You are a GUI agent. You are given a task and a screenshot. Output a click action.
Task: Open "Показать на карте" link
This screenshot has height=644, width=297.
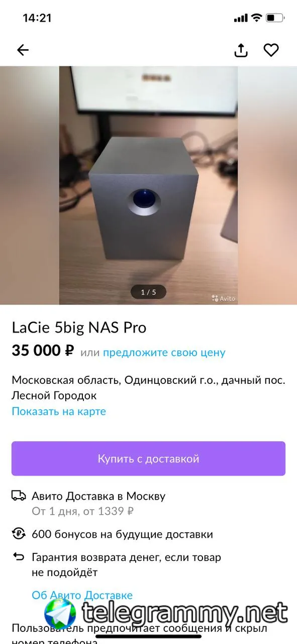point(59,411)
